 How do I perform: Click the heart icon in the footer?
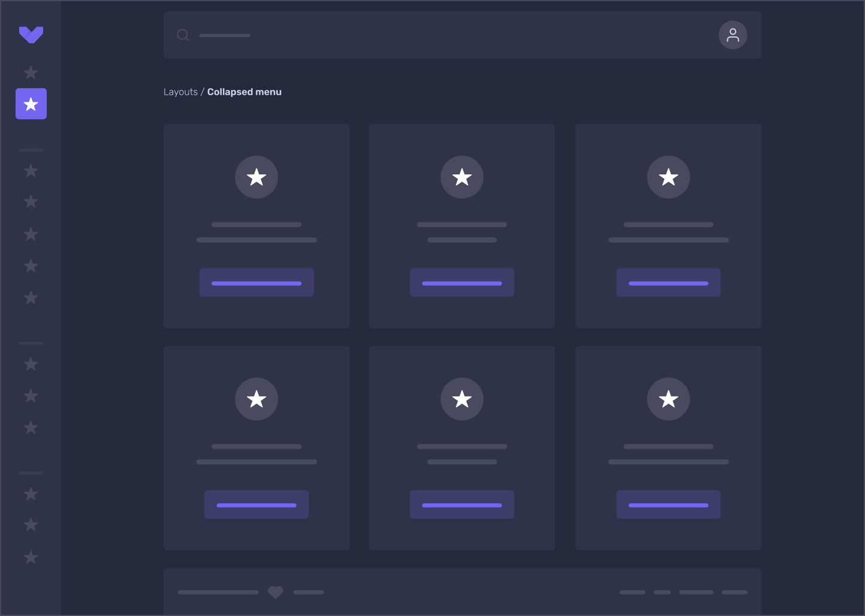tap(276, 592)
